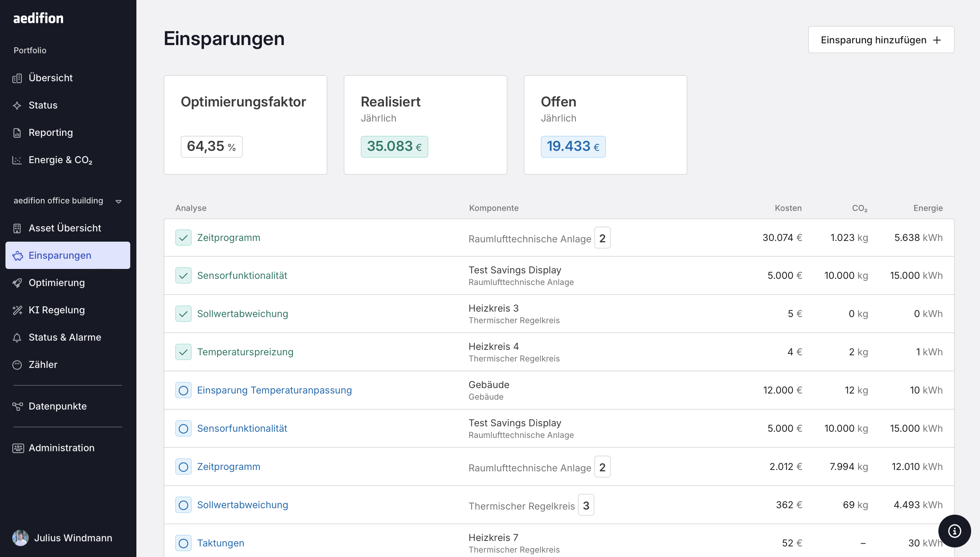Click the 35.083 € realized savings badge

(x=394, y=146)
